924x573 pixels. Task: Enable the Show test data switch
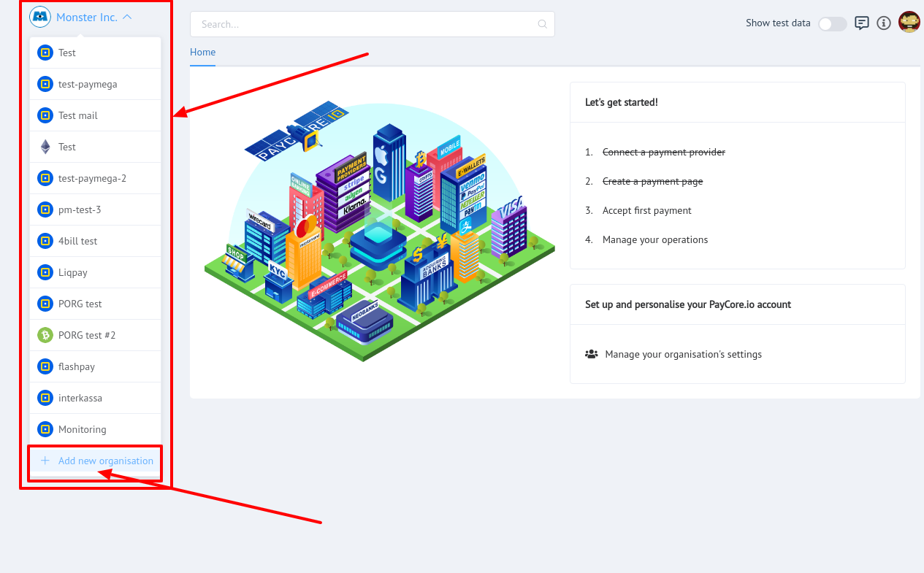pyautogui.click(x=832, y=23)
